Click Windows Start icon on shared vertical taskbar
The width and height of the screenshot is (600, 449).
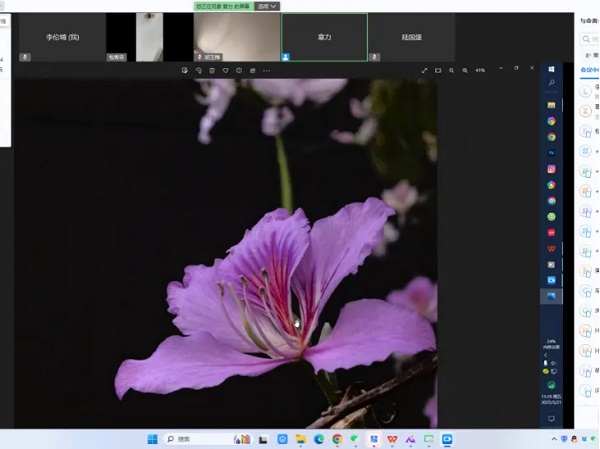(551, 69)
